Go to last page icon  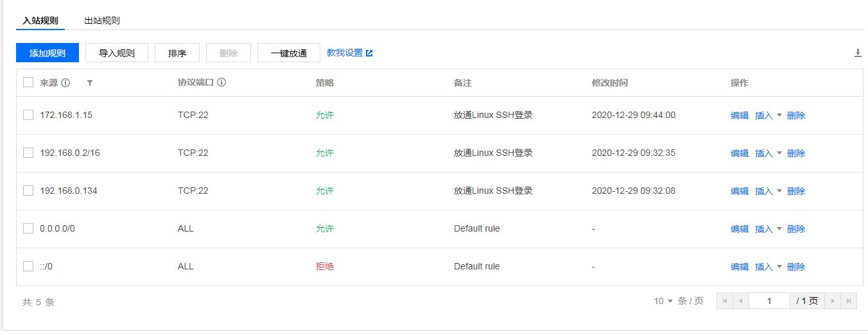click(x=849, y=301)
